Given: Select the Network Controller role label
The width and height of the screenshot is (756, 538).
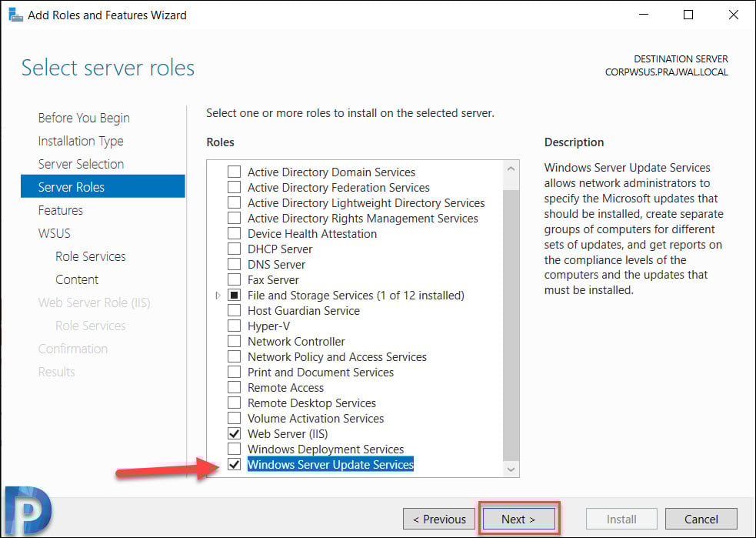Looking at the screenshot, I should pos(296,341).
